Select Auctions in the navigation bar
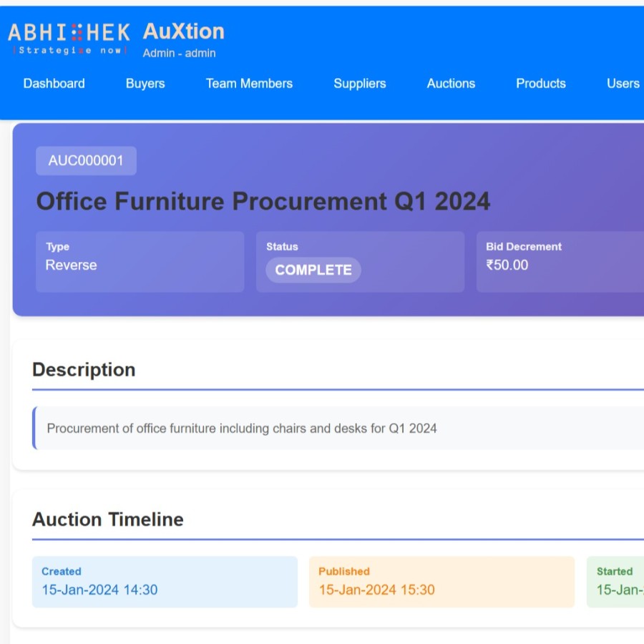Image resolution: width=644 pixels, height=644 pixels. click(451, 84)
